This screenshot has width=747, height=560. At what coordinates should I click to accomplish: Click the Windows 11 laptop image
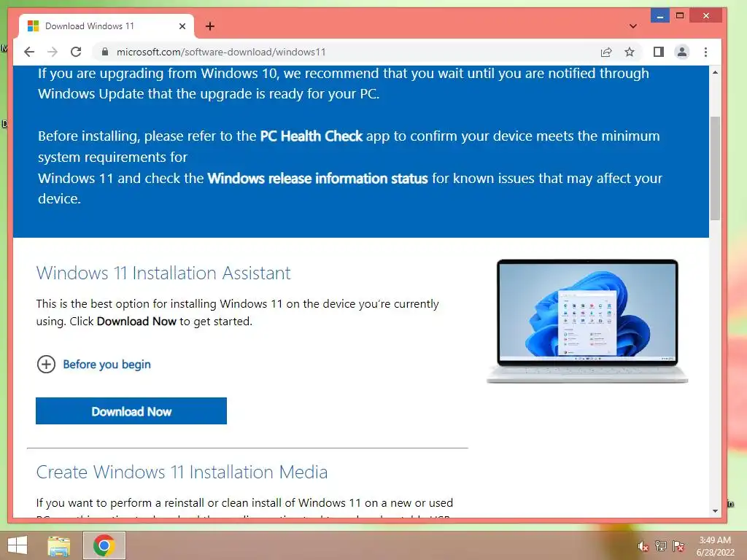pos(587,322)
